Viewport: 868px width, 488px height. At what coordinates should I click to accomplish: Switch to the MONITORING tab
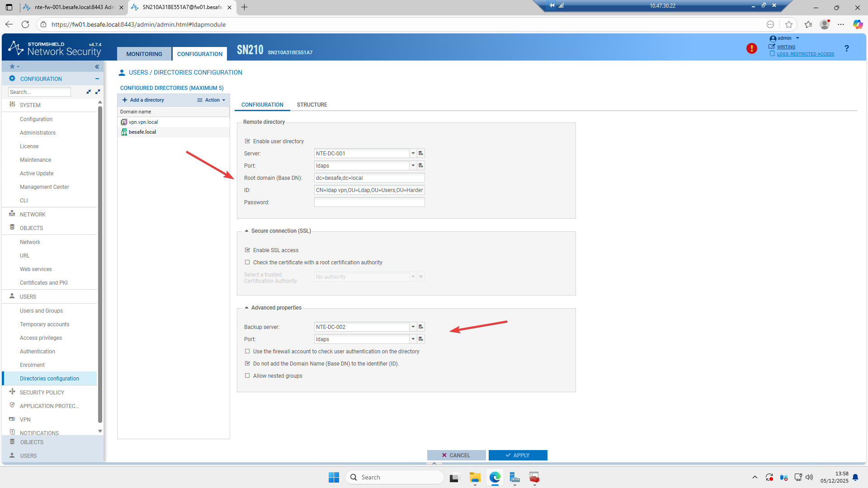point(144,54)
